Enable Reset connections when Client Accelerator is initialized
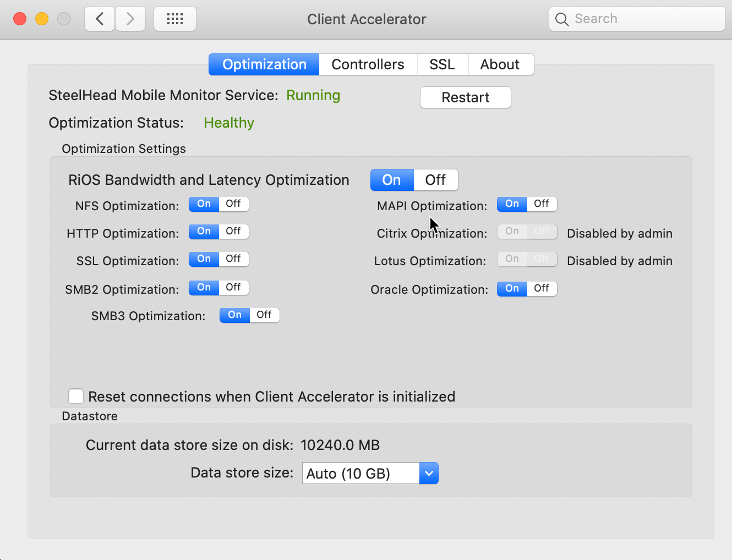Screen dimensions: 732x560 76,396
